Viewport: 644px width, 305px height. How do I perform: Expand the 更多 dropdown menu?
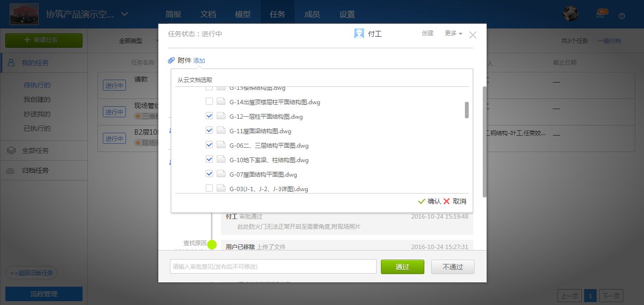click(453, 33)
